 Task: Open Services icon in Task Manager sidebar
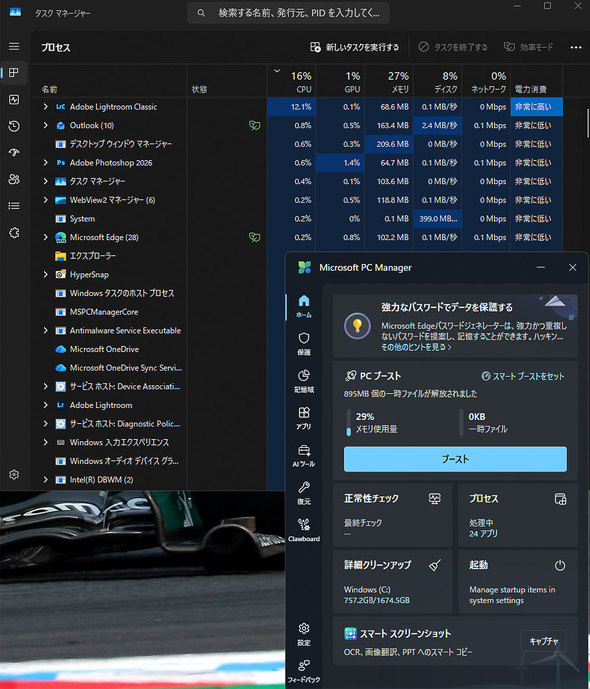14,232
